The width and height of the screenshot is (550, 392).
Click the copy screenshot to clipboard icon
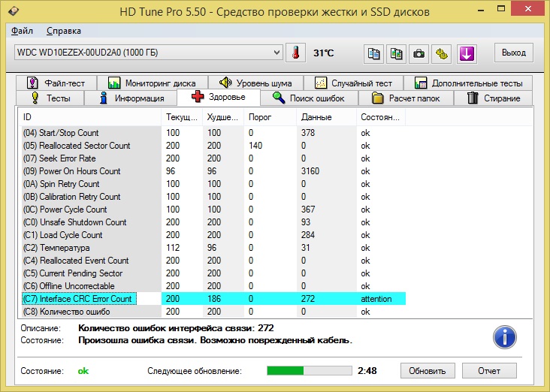click(x=396, y=53)
